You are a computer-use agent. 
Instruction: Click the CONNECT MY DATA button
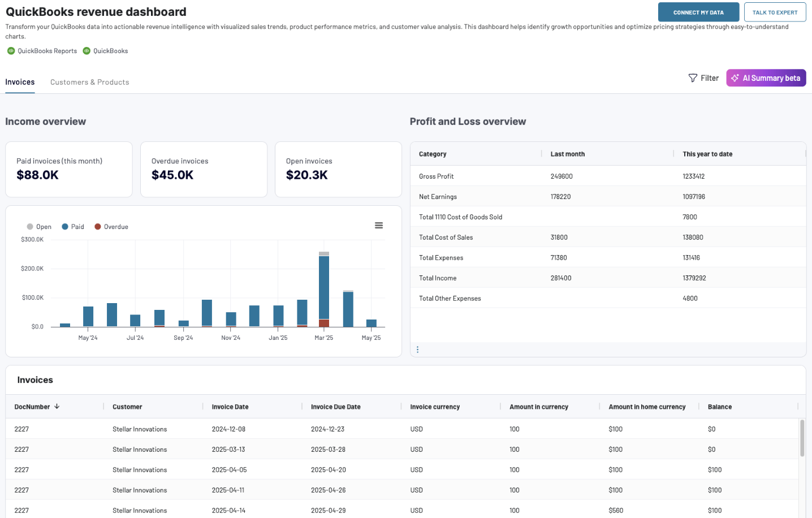point(698,11)
